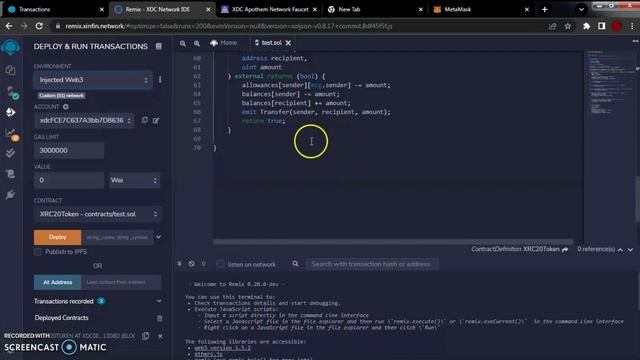Clear deployed contracts with trash icon

[x=160, y=318]
